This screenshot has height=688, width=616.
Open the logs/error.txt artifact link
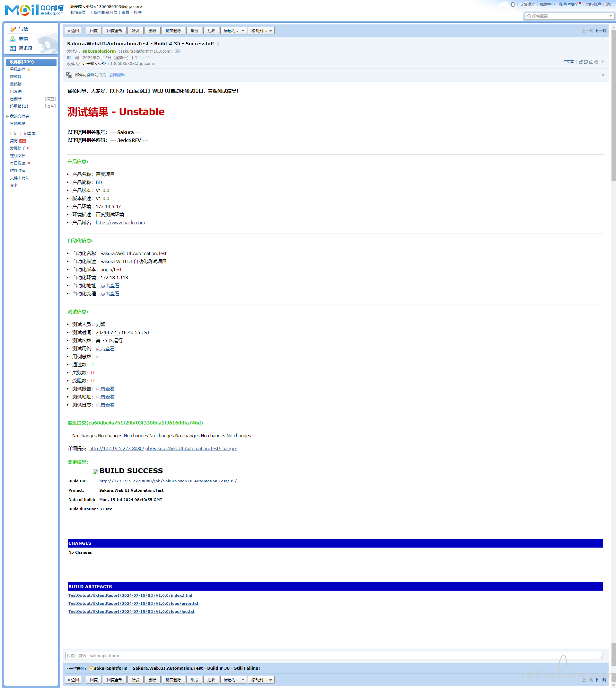[x=133, y=604]
